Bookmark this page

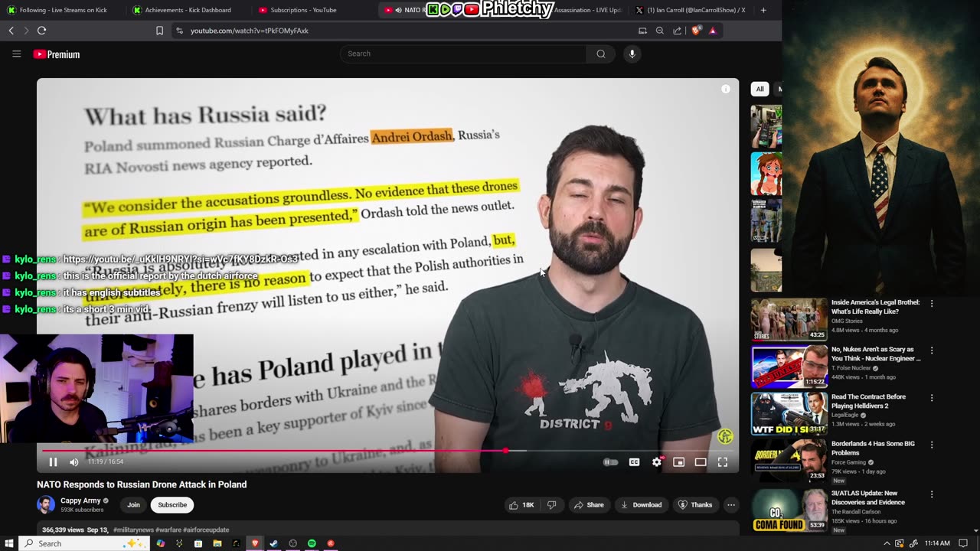(x=159, y=31)
